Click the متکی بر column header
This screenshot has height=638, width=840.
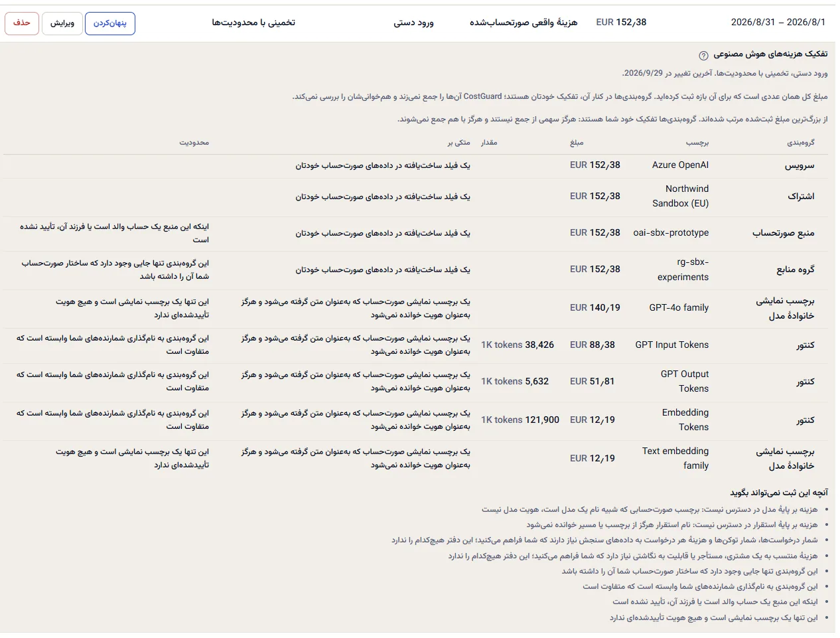[458, 142]
